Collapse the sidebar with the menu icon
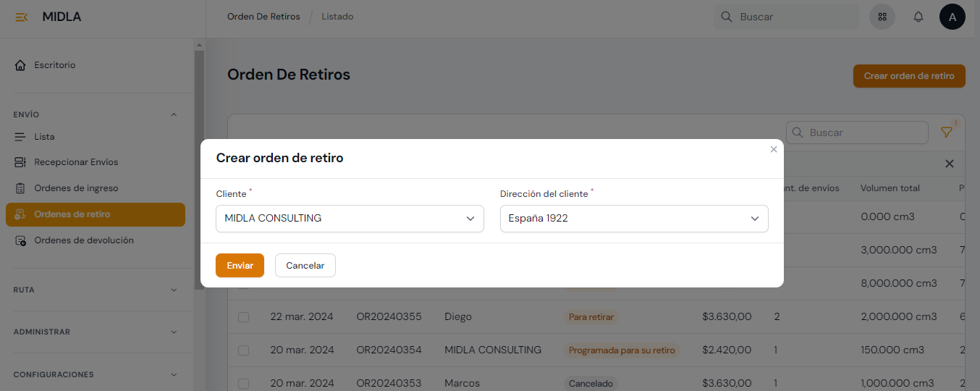 [22, 17]
